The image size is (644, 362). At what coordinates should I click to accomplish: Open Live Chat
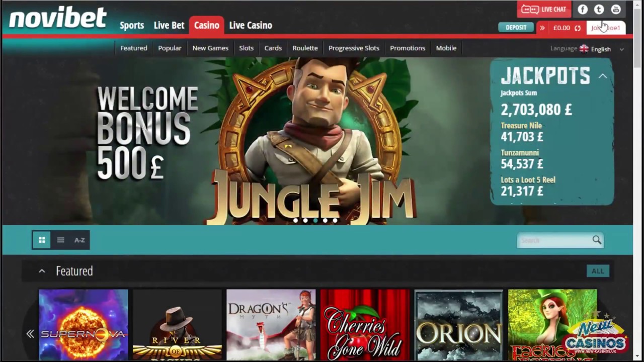pyautogui.click(x=544, y=9)
